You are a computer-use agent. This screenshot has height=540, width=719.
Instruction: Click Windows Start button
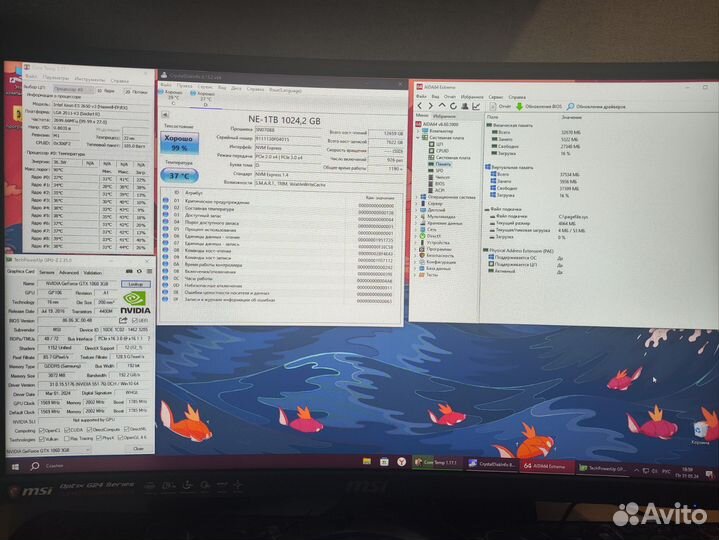15,467
